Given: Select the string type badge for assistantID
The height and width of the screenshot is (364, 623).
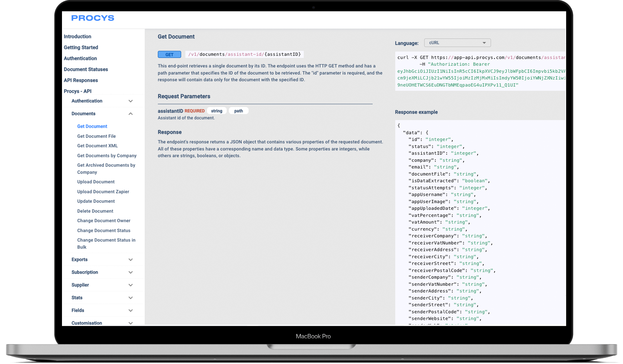Looking at the screenshot, I should tap(217, 111).
